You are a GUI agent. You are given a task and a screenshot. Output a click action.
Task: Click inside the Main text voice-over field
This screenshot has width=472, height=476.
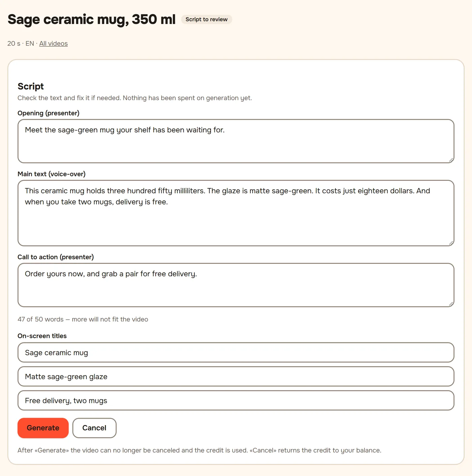tap(236, 213)
